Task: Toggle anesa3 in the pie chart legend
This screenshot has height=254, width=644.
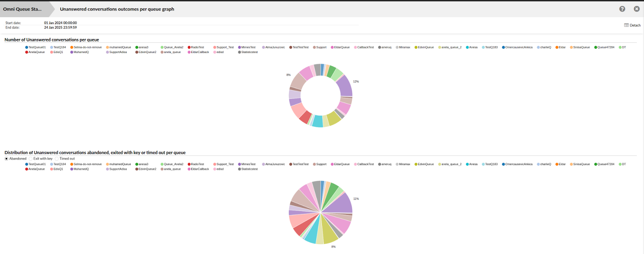Action: (x=142, y=164)
